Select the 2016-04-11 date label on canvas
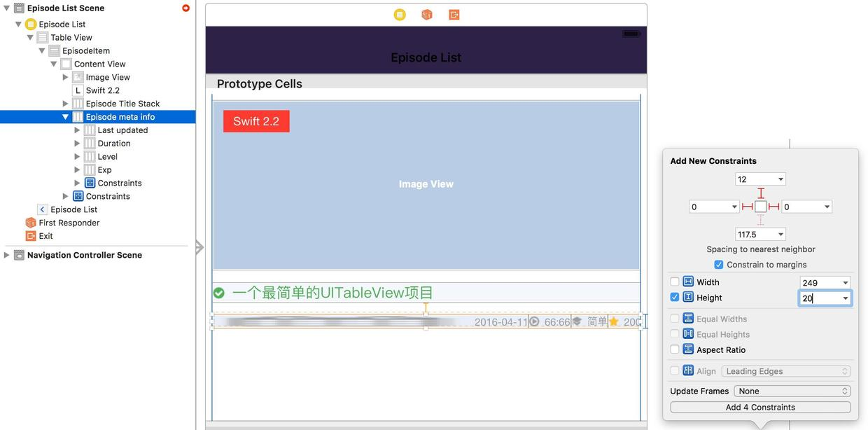The height and width of the screenshot is (430, 868). click(500, 322)
